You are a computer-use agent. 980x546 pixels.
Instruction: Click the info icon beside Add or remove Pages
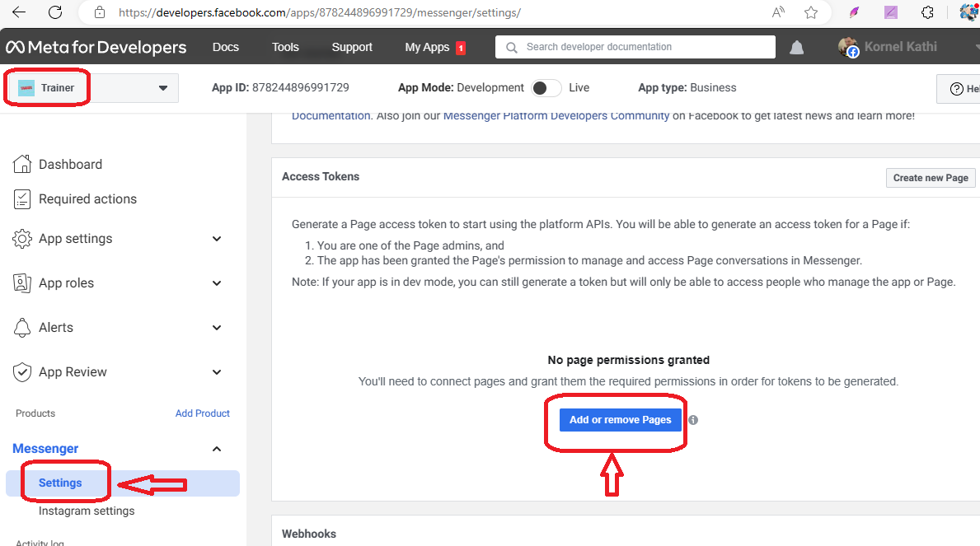point(693,420)
